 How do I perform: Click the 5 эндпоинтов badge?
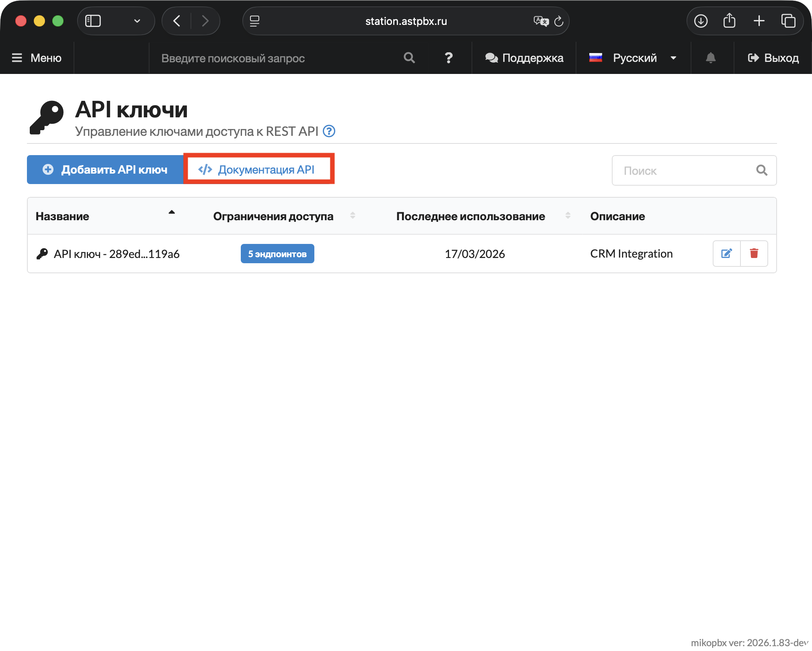pyautogui.click(x=277, y=254)
